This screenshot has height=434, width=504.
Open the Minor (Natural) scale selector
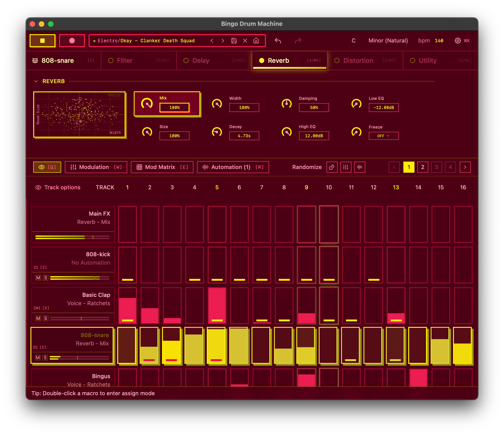pyautogui.click(x=388, y=41)
